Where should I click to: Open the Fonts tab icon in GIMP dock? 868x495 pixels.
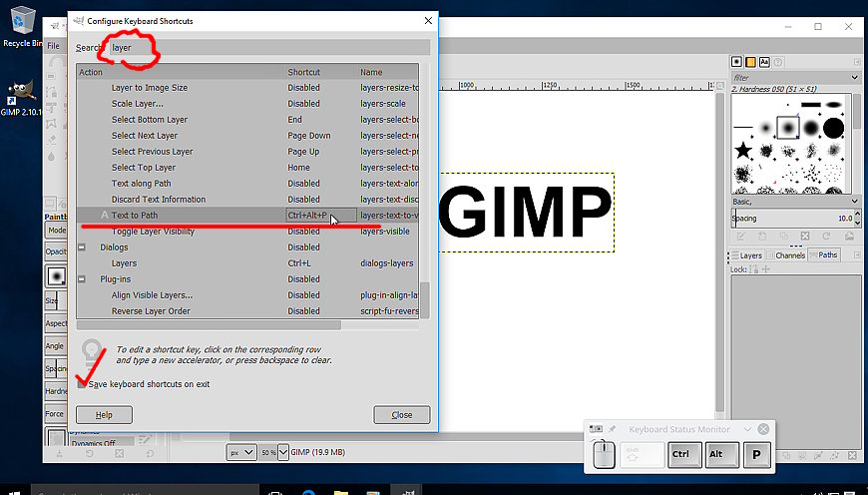click(x=764, y=62)
